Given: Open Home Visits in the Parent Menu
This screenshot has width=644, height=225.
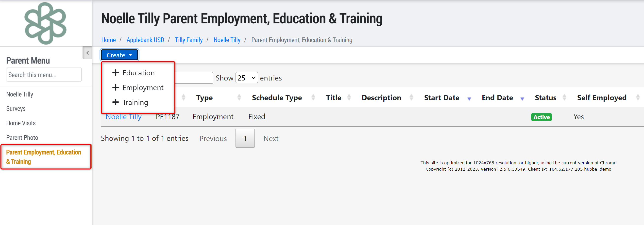Looking at the screenshot, I should (x=21, y=123).
